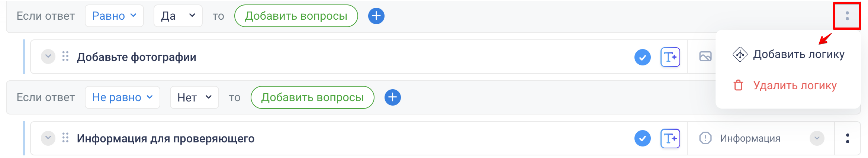Choose "Добавить логику" from the popup menu
The width and height of the screenshot is (868, 158).
click(x=798, y=55)
